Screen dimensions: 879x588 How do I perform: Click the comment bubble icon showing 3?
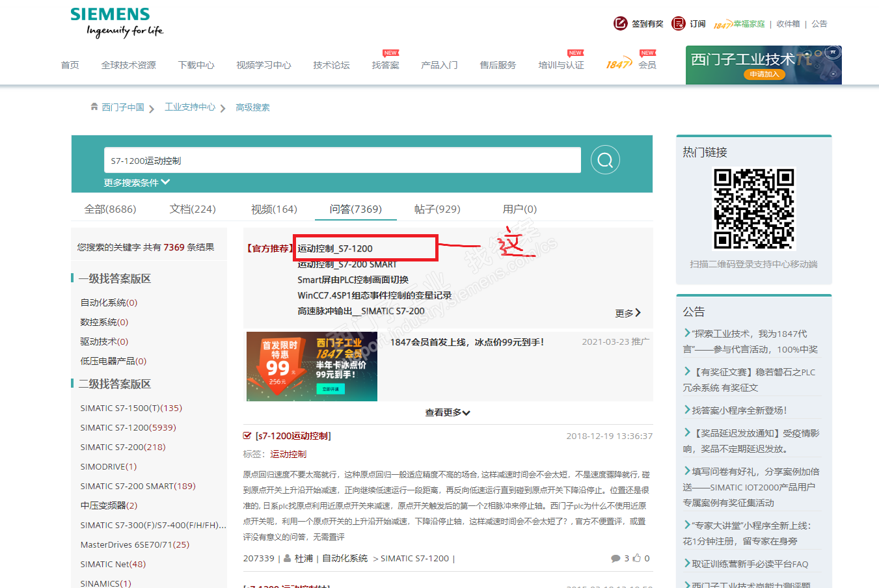[x=615, y=558]
